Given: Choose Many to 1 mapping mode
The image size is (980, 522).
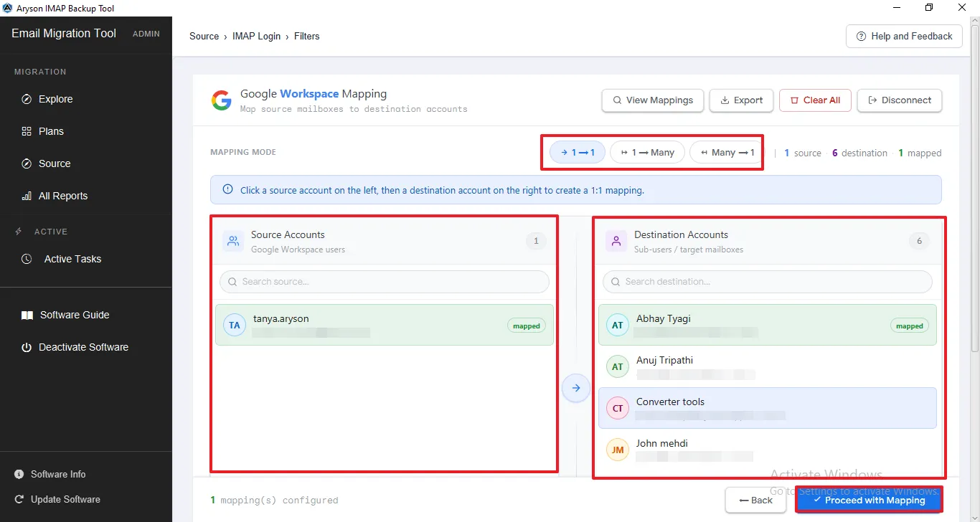Looking at the screenshot, I should (x=725, y=152).
